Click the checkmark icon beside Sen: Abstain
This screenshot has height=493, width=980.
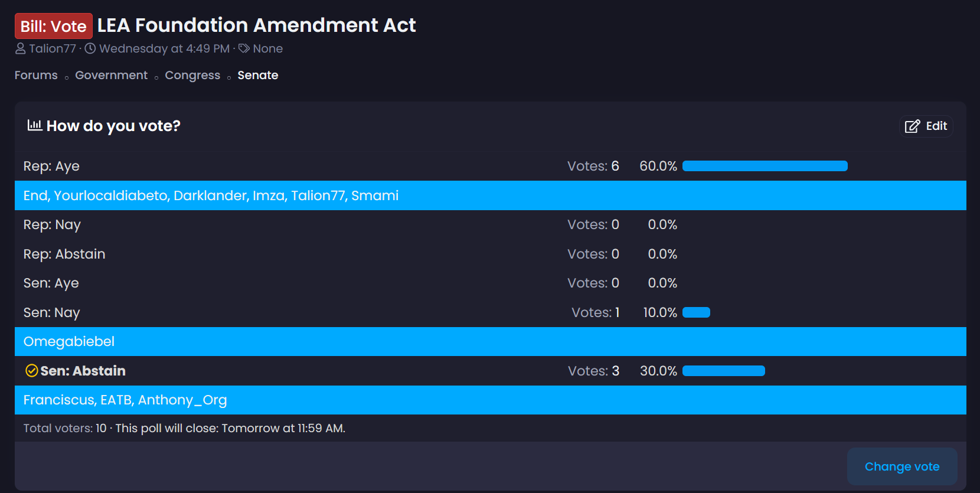click(32, 371)
